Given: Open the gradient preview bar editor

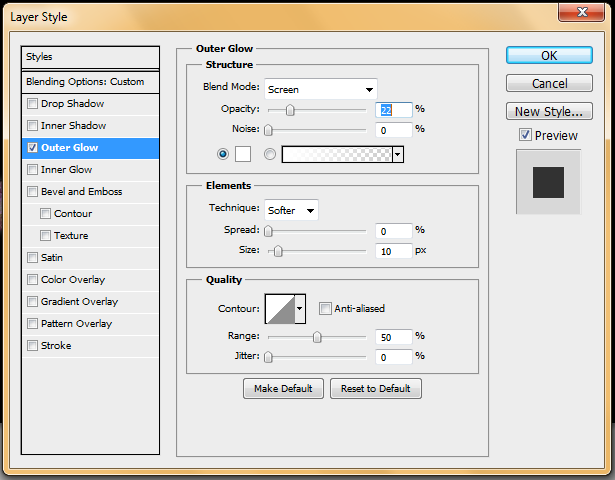Looking at the screenshot, I should 337,154.
